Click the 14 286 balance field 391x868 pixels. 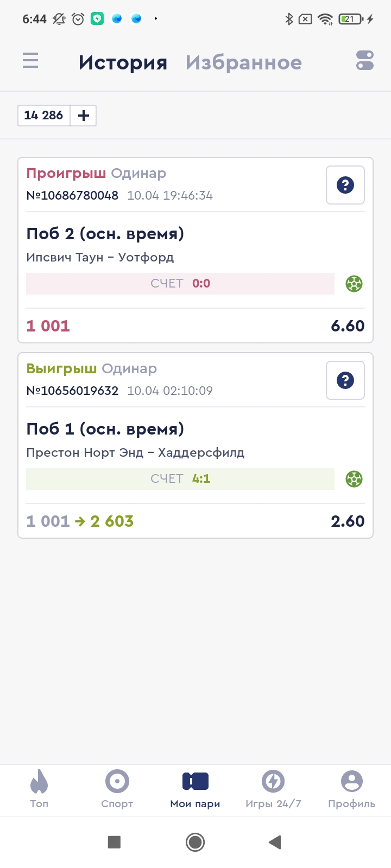click(44, 116)
